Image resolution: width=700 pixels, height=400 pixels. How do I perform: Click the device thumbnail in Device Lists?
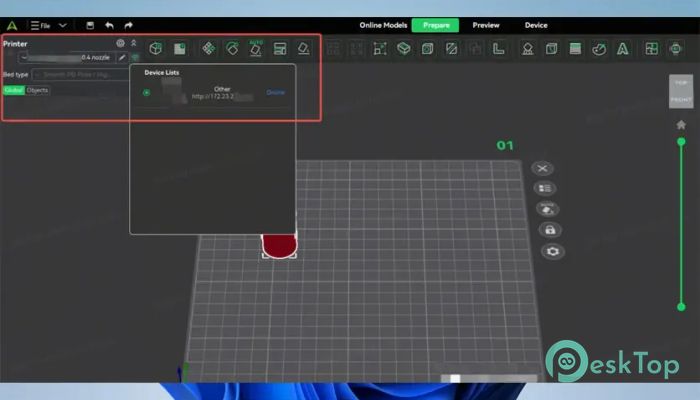174,91
